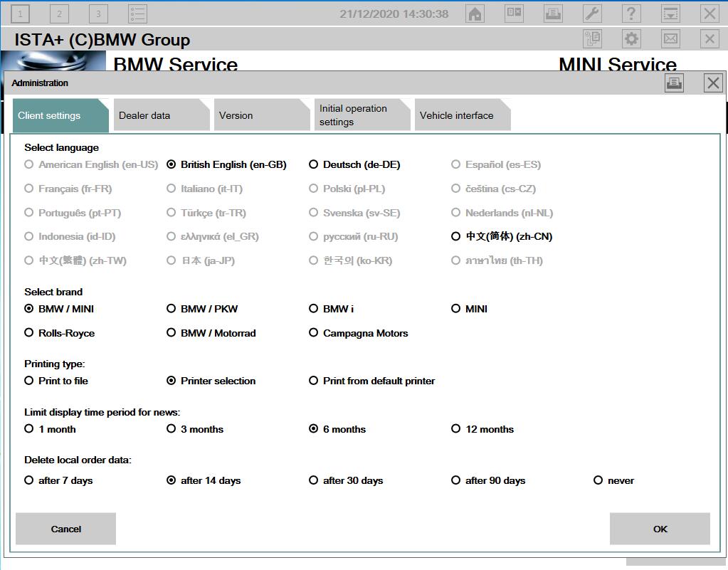This screenshot has width=728, height=570.
Task: Open Initial operation settings tab
Action: [362, 115]
